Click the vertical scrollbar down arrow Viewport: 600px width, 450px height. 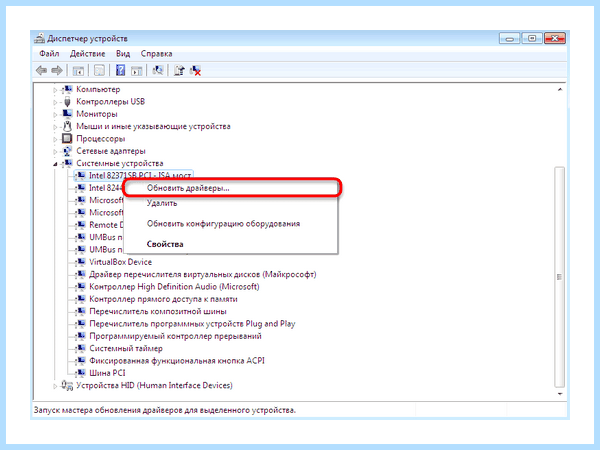[x=560, y=394]
